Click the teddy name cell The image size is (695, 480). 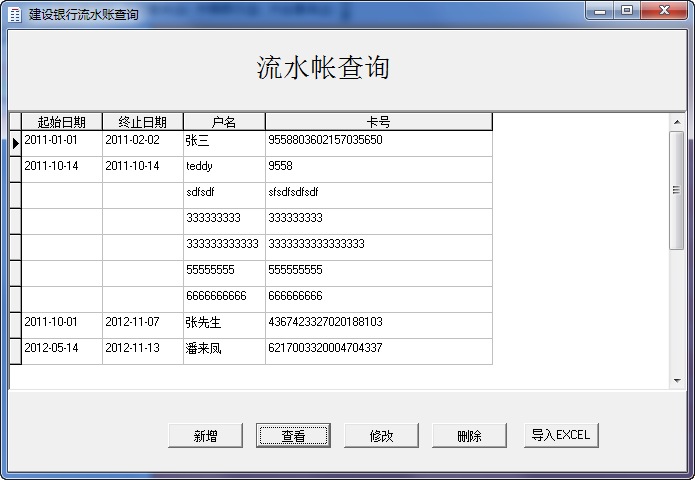point(224,169)
